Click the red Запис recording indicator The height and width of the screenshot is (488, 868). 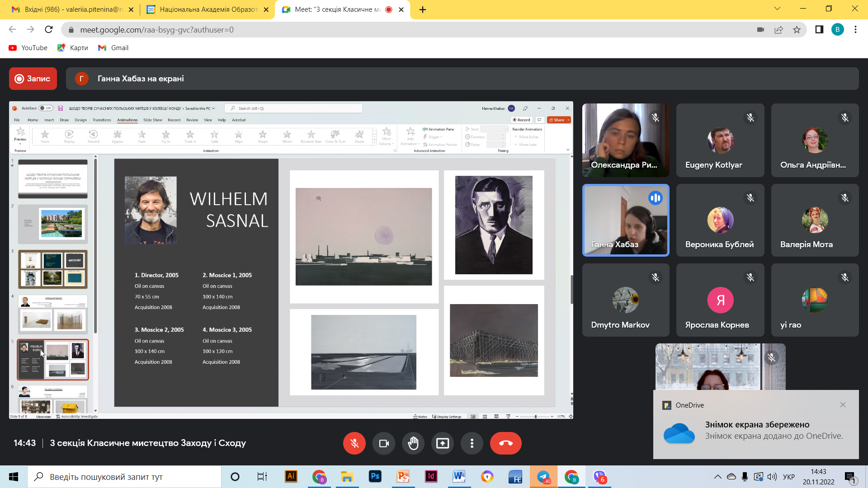pyautogui.click(x=33, y=79)
